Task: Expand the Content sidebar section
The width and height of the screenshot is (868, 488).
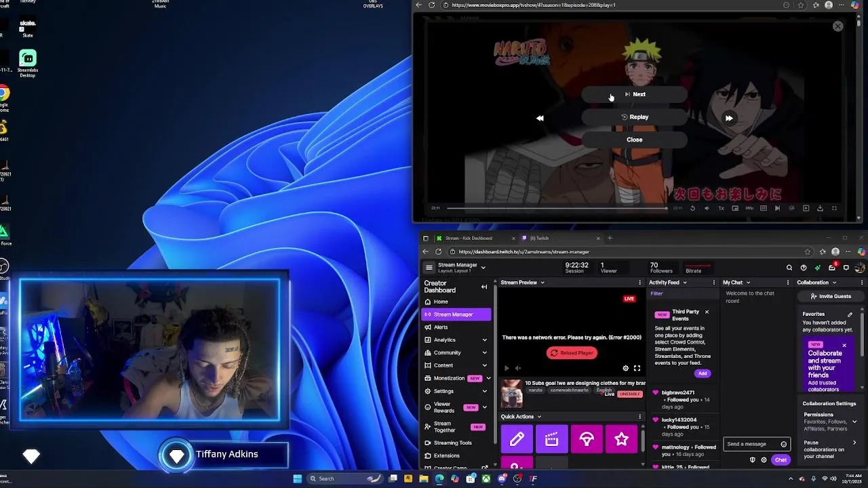Action: point(484,366)
